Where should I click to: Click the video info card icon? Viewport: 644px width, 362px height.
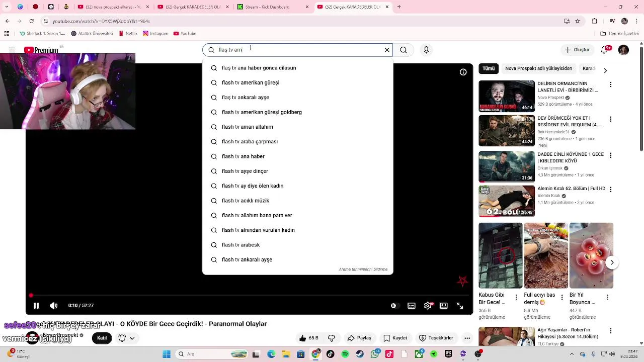pyautogui.click(x=463, y=72)
